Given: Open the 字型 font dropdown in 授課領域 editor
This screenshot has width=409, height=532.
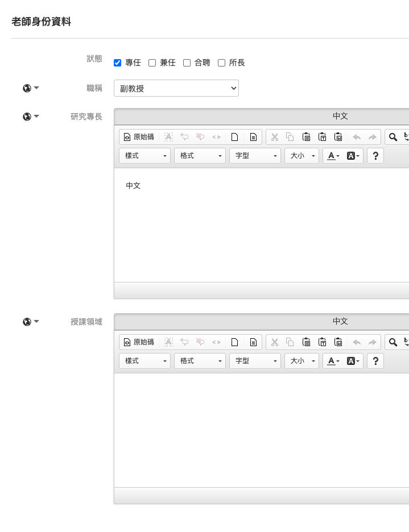Looking at the screenshot, I should [255, 361].
